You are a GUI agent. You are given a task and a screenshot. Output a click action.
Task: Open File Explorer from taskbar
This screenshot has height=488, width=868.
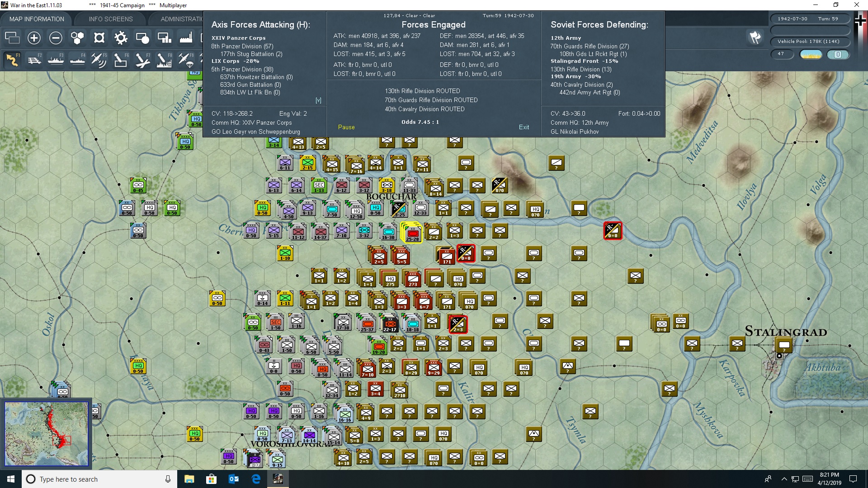pyautogui.click(x=189, y=479)
